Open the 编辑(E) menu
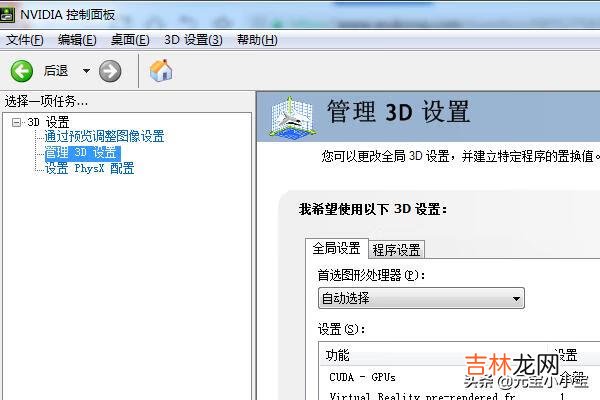Viewport: 600px width, 400px height. click(77, 40)
